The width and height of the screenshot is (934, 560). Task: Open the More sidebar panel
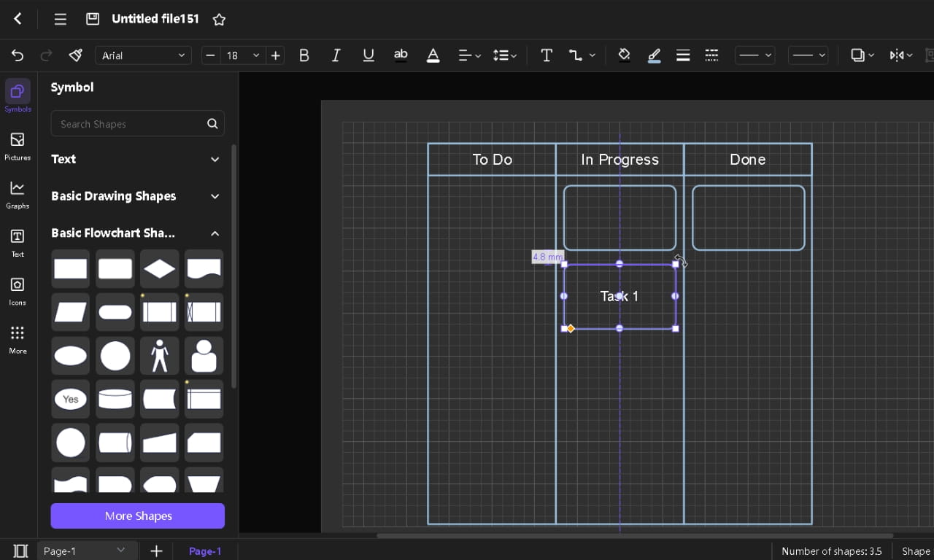(x=18, y=339)
